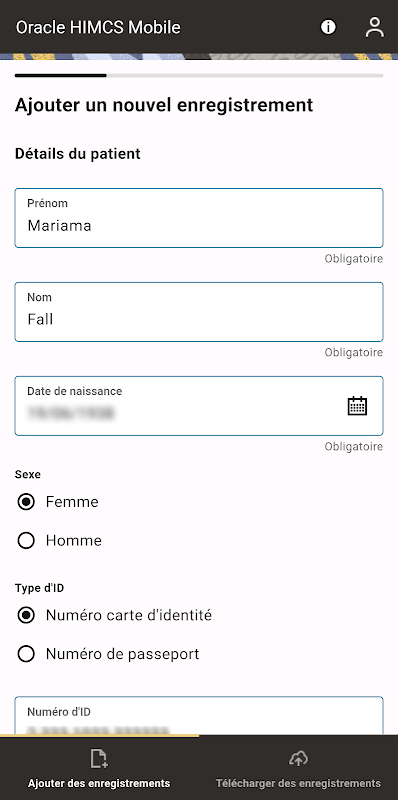Switch to Ajouter des enregistrements tab
The width and height of the screenshot is (398, 800).
coord(99,768)
